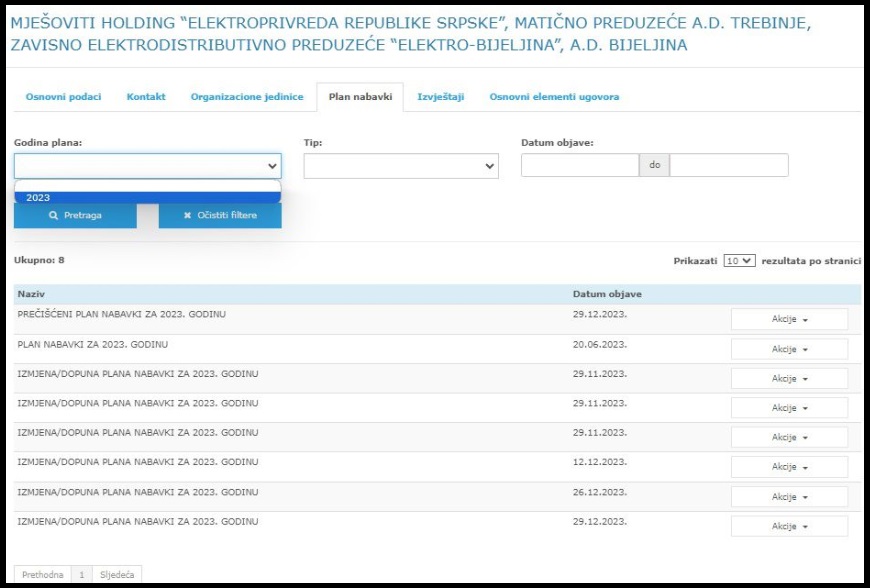Open Akcije for plan dated 20.06.2023.
This screenshot has height=588, width=870.
click(x=789, y=349)
